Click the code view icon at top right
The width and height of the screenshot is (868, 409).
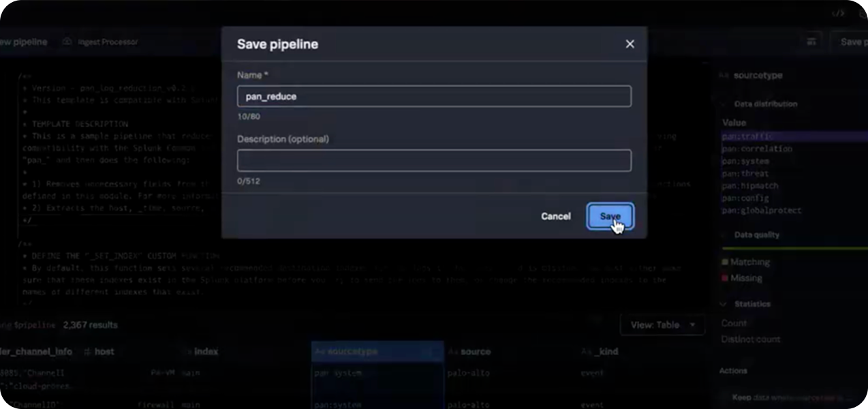(837, 13)
